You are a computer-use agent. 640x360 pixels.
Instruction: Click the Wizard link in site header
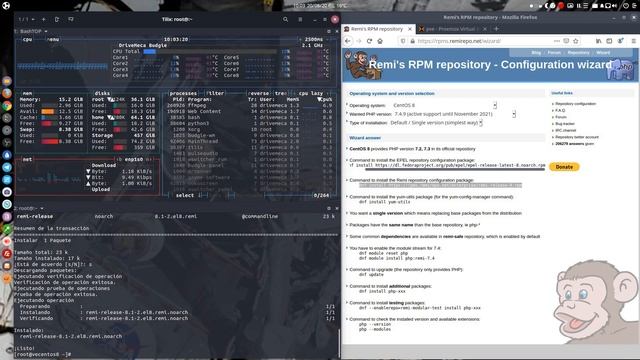coord(603,53)
